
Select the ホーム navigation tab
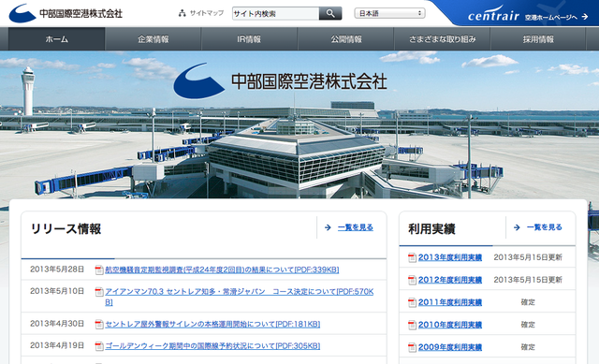56,39
